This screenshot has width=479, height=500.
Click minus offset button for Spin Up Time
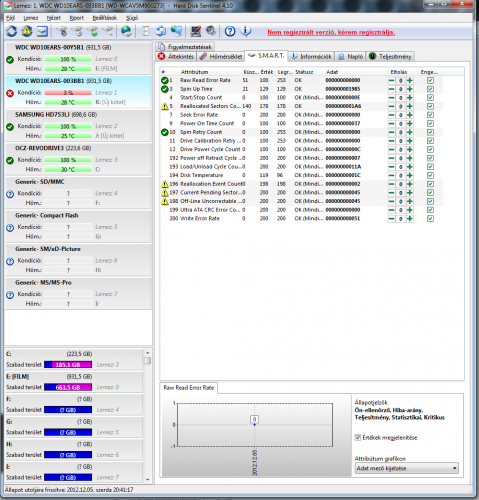tap(391, 89)
